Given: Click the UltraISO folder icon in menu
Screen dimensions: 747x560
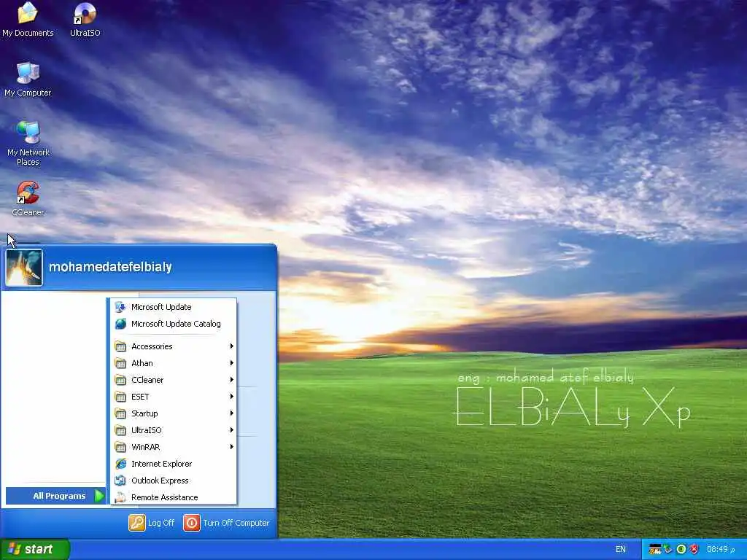Looking at the screenshot, I should pyautogui.click(x=120, y=430).
